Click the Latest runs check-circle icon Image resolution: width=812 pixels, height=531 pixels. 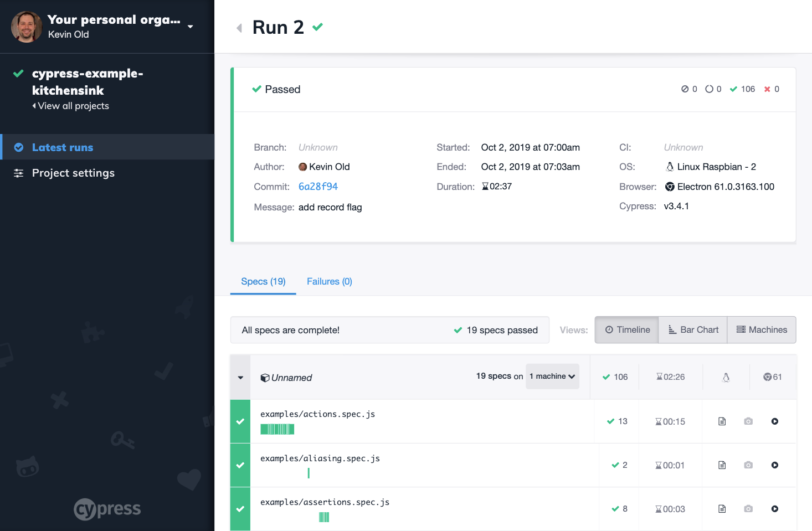pyautogui.click(x=19, y=147)
